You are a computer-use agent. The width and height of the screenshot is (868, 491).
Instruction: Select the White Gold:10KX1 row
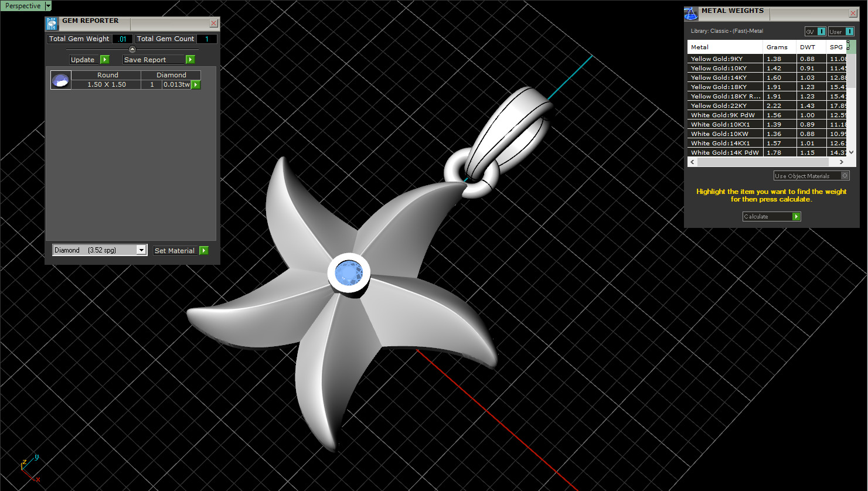pos(767,124)
